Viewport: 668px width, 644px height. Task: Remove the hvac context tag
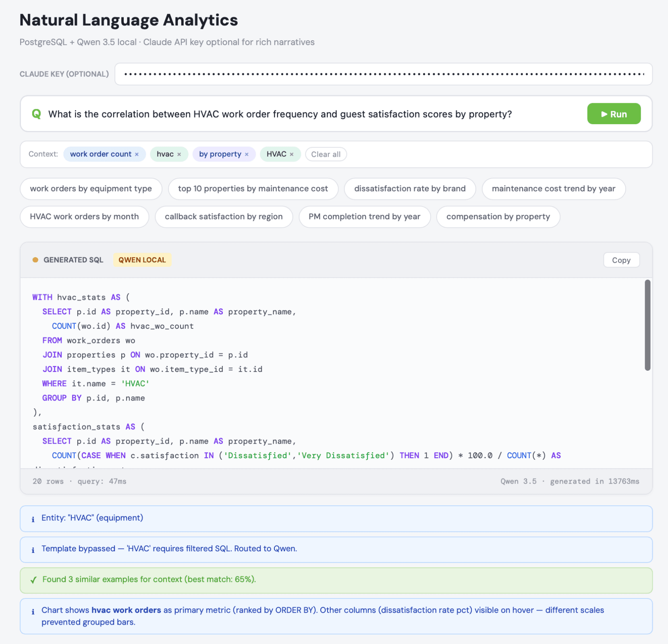coord(180,154)
